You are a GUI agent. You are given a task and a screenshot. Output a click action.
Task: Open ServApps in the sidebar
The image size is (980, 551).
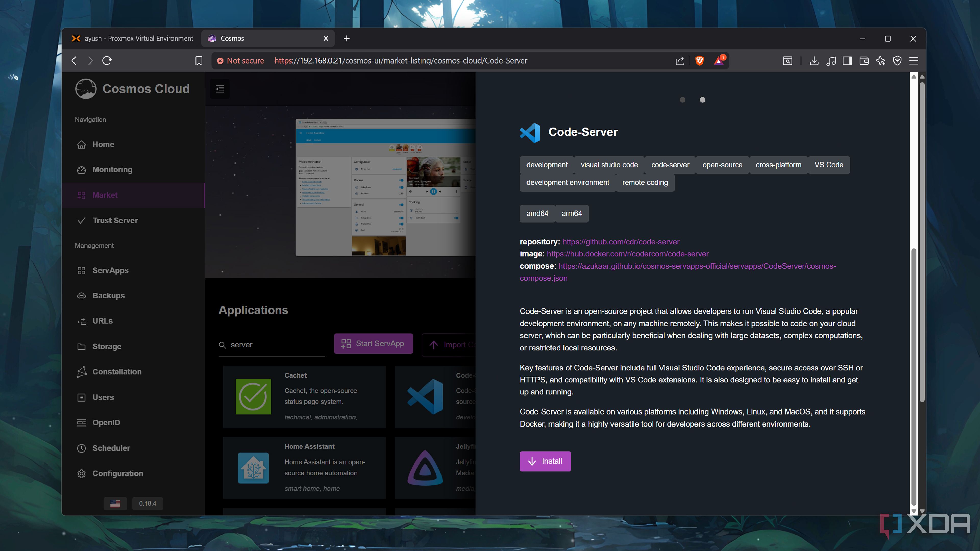click(x=110, y=270)
